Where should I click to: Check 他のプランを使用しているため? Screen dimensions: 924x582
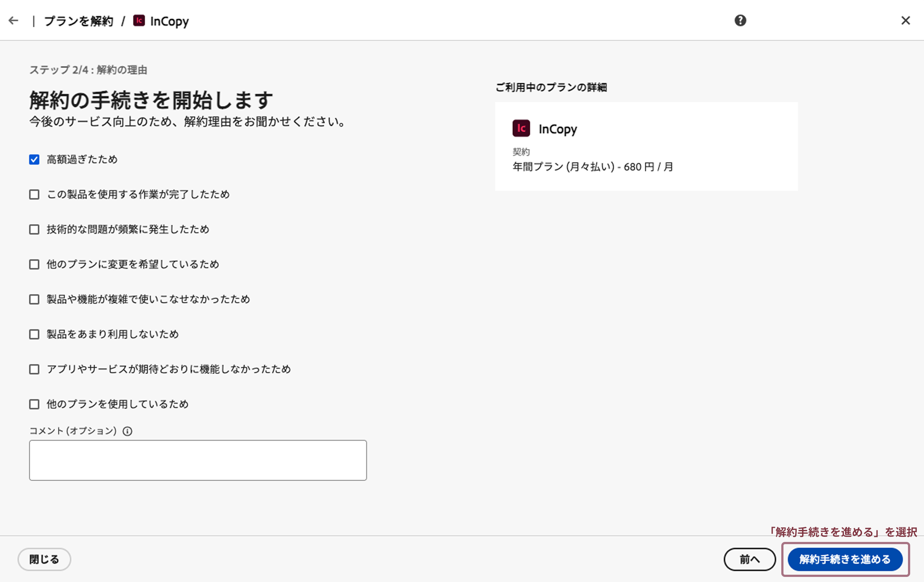click(34, 404)
